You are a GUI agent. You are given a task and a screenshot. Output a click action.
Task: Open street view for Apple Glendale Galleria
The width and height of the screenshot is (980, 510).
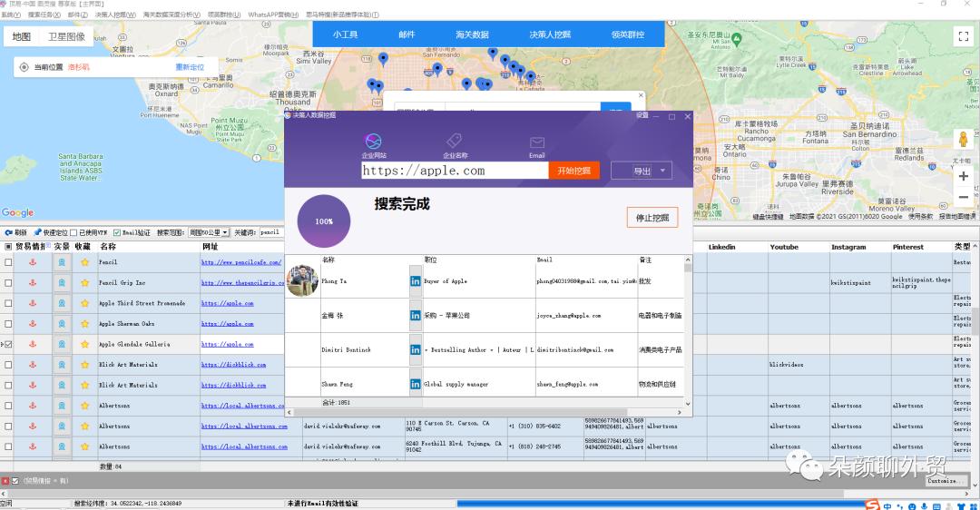point(62,344)
